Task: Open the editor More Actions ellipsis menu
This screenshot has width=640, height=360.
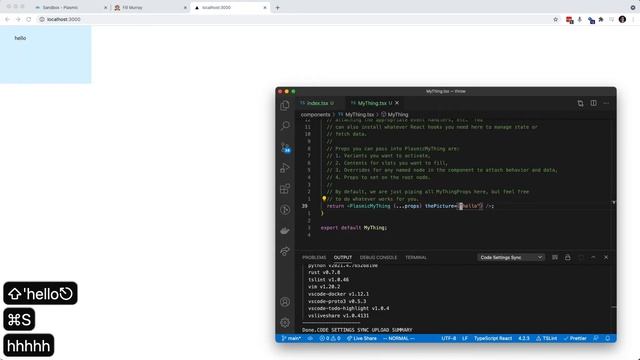Action: click(606, 103)
